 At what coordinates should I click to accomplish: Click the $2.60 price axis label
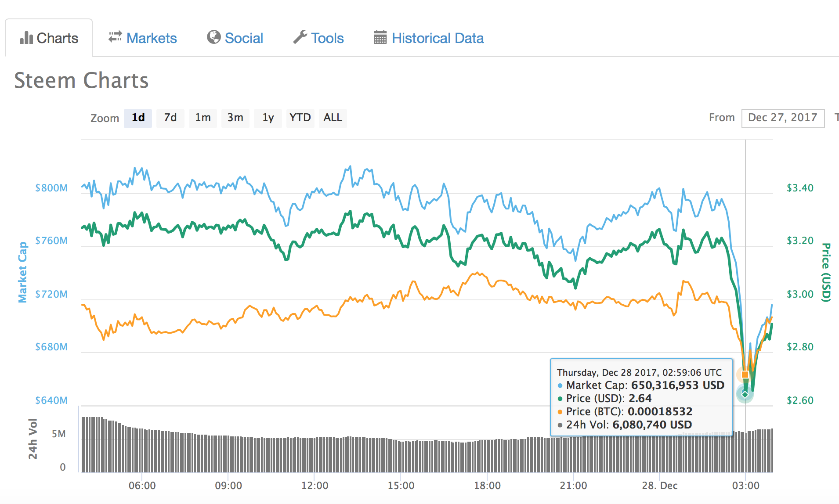(x=800, y=400)
